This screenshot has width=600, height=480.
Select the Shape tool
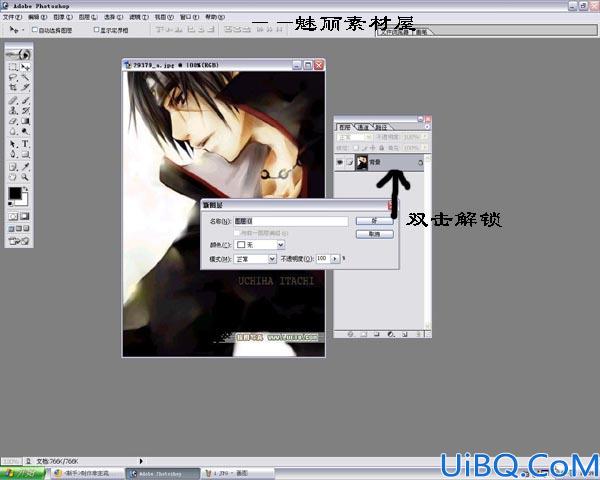[x=25, y=154]
